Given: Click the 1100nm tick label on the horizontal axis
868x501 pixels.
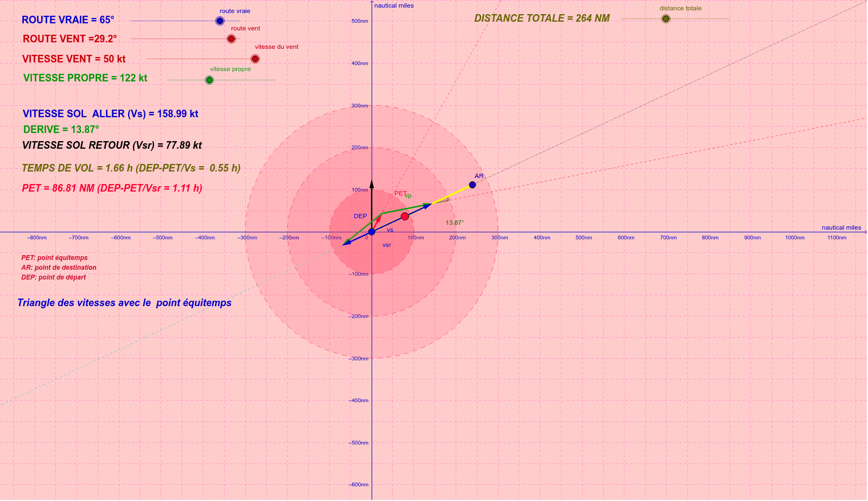Looking at the screenshot, I should (x=837, y=238).
